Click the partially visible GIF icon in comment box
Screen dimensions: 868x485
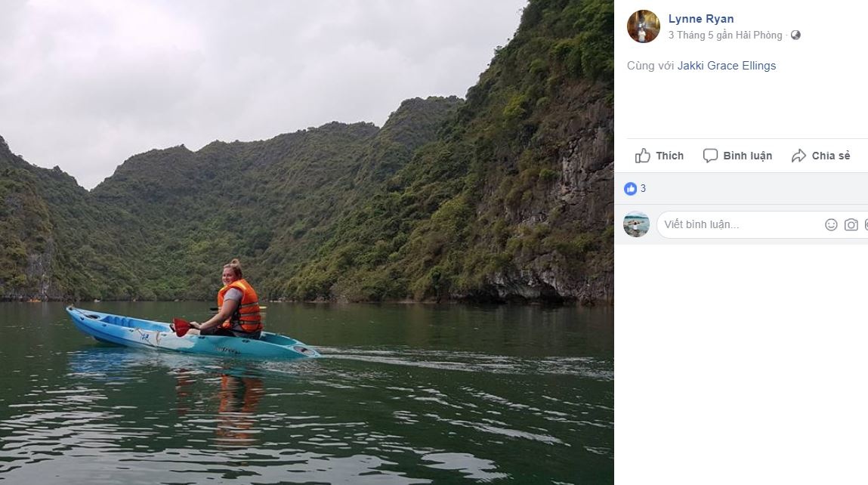coord(866,224)
